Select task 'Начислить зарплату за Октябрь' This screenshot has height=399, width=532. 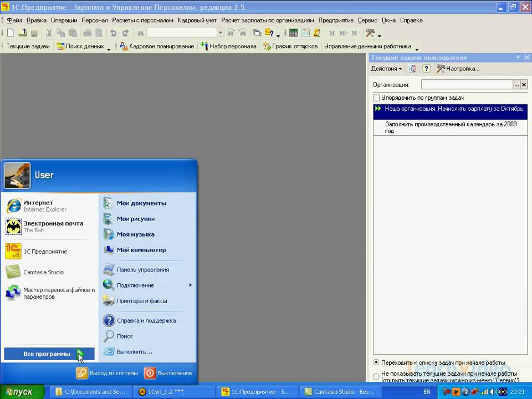pos(450,112)
